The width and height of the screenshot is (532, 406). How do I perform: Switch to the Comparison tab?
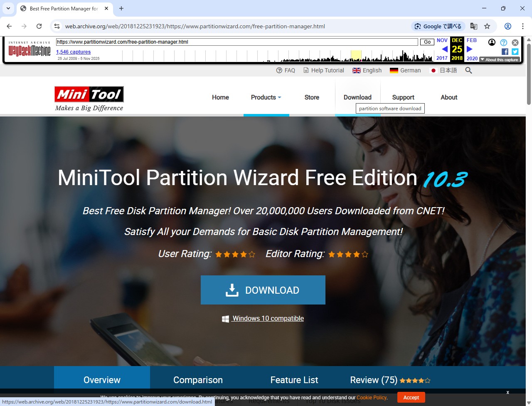(198, 380)
